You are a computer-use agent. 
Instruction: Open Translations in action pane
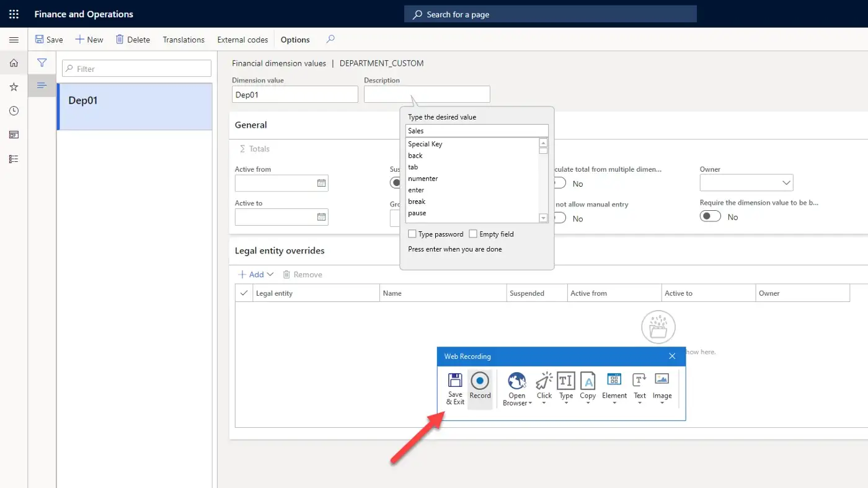[x=184, y=40]
